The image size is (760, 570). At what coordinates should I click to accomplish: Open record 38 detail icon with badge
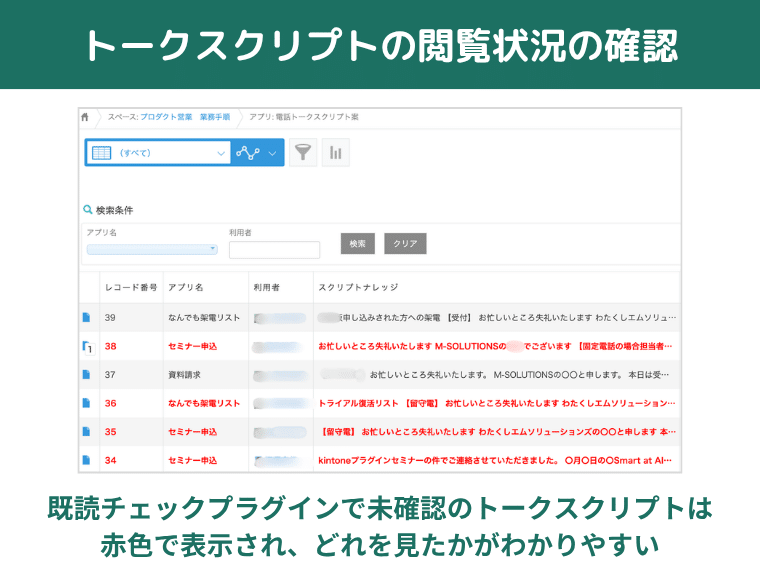[88, 347]
